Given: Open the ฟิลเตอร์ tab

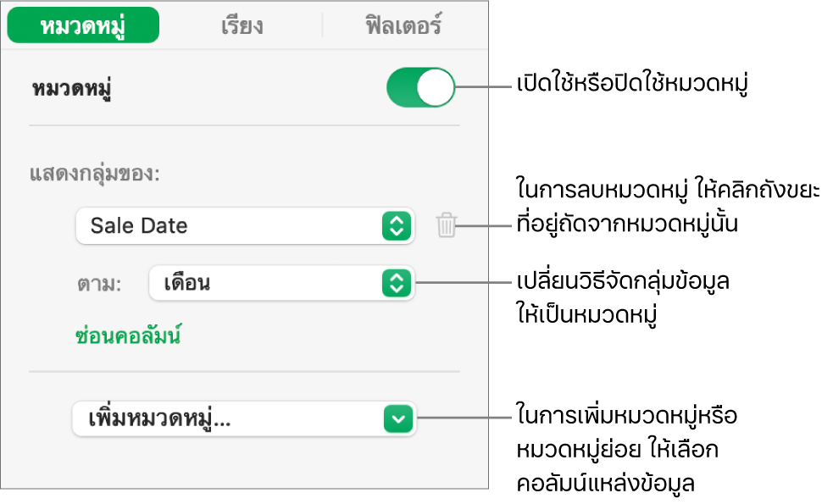Looking at the screenshot, I should point(403,25).
